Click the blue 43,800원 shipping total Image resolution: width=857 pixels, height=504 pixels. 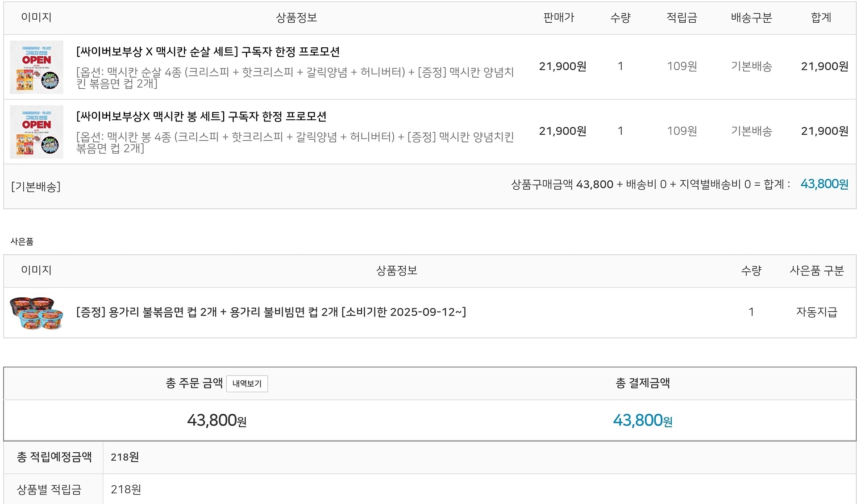coord(824,184)
